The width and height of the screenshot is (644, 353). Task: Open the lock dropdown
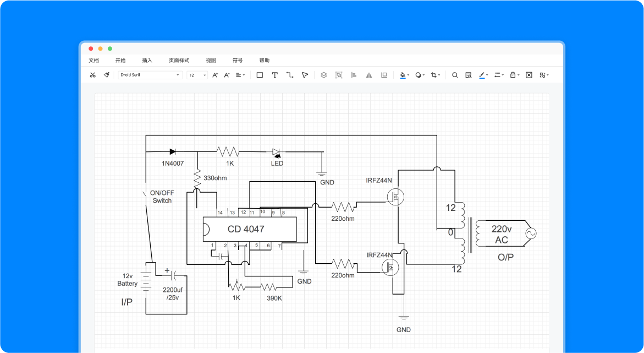[x=515, y=75]
